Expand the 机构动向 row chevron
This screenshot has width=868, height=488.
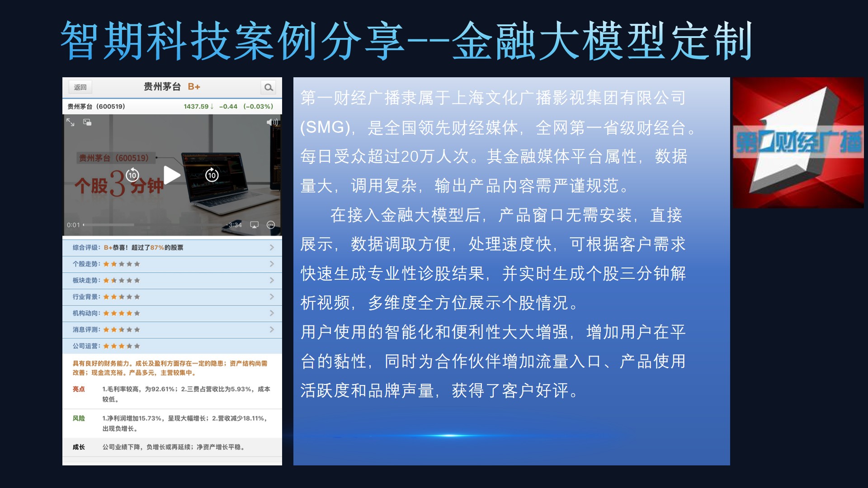point(272,313)
